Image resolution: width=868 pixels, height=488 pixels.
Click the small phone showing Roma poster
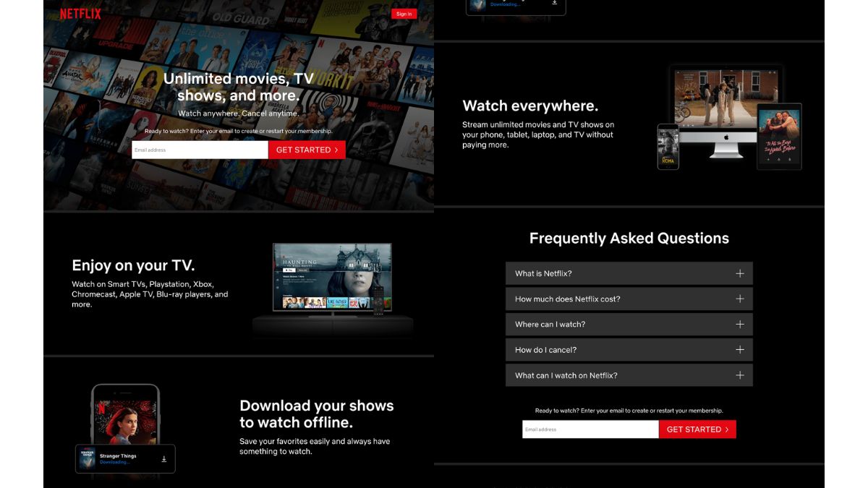[668, 146]
